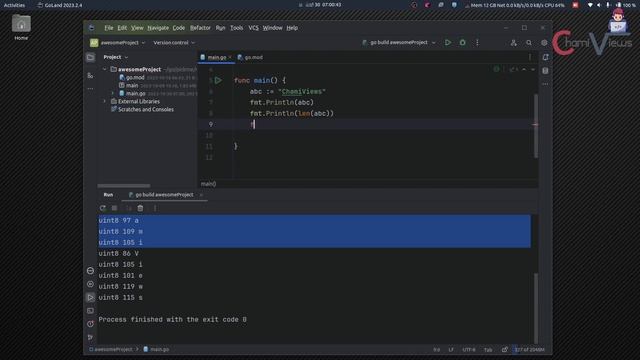Switch to the main.go editor tab
This screenshot has height=360, width=640.
coord(216,58)
